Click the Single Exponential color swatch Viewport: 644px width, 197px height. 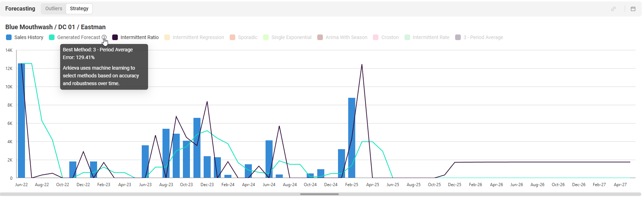click(x=266, y=37)
